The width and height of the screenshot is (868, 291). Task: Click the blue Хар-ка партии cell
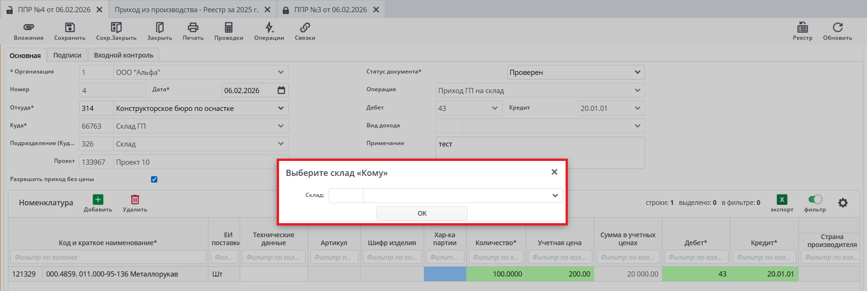(445, 274)
